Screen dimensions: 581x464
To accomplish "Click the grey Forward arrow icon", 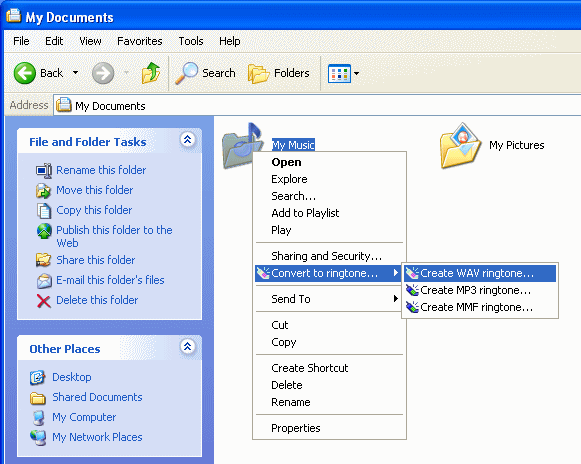I will [103, 73].
